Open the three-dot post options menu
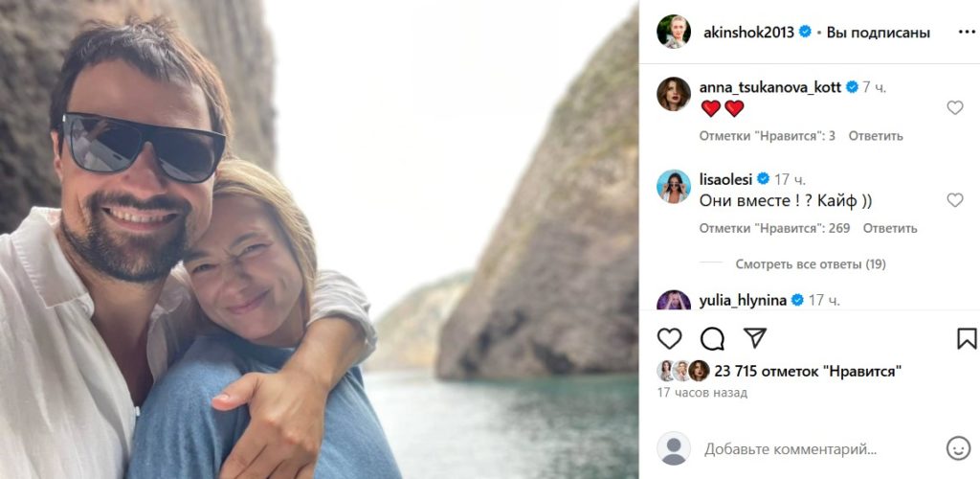Screen dimensions: 980x479 967,32
